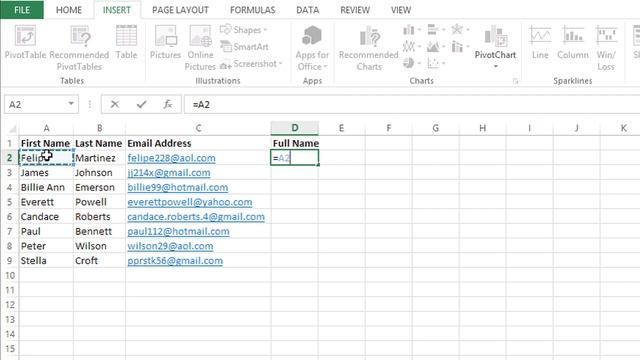Image resolution: width=640 pixels, height=360 pixels.
Task: Click the PivotTable icon
Action: [25, 36]
